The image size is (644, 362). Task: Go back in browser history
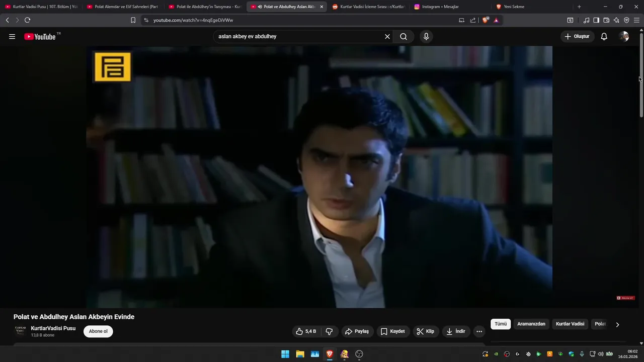(7, 20)
